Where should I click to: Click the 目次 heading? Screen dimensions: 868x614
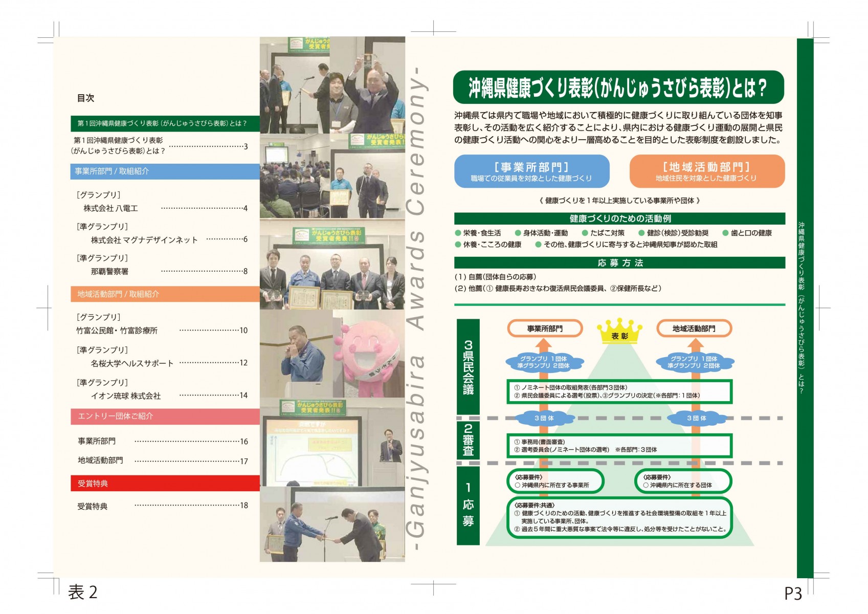[x=85, y=98]
